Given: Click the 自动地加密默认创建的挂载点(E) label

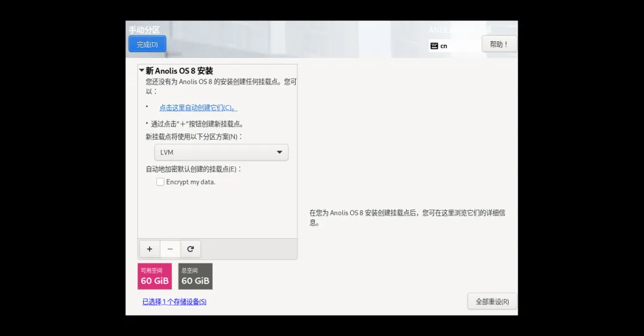Looking at the screenshot, I should click(x=193, y=169).
